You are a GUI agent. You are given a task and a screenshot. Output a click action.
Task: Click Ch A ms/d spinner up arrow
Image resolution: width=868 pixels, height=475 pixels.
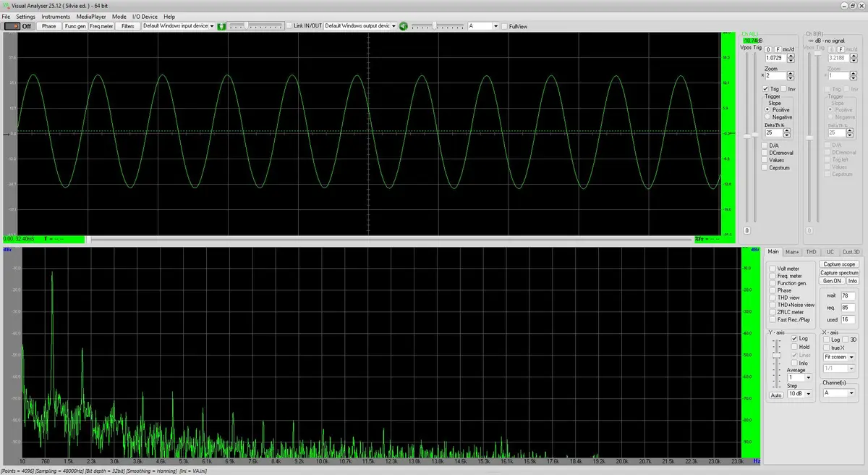coord(791,55)
